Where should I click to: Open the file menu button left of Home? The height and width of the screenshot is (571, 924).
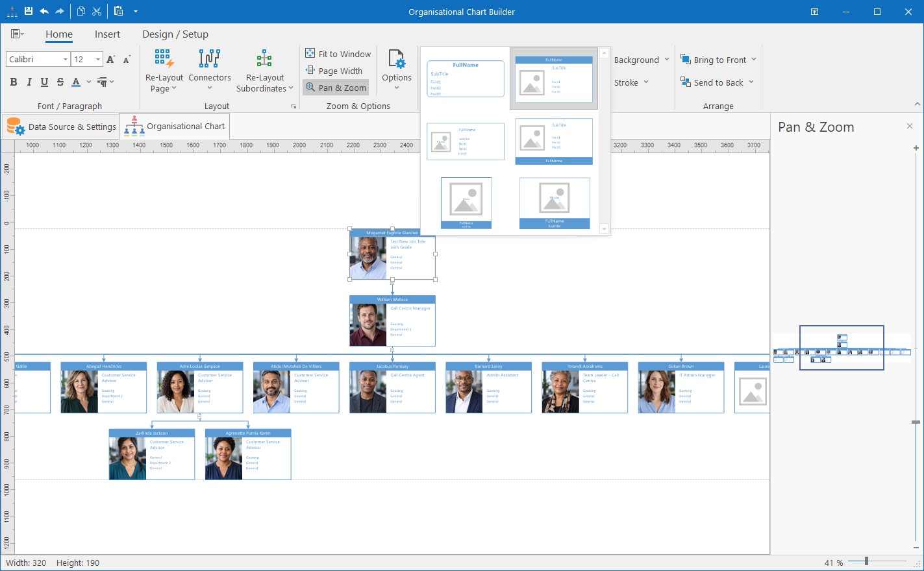coord(17,34)
